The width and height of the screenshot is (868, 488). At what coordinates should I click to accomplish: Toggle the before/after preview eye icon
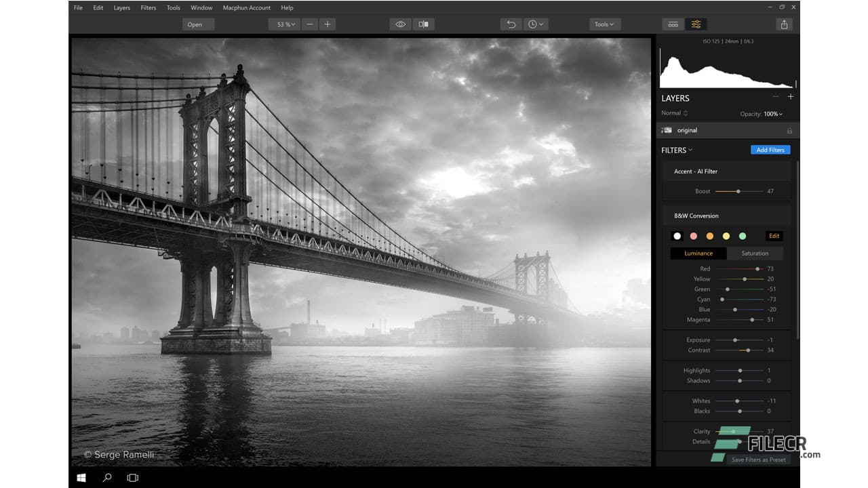tap(400, 24)
